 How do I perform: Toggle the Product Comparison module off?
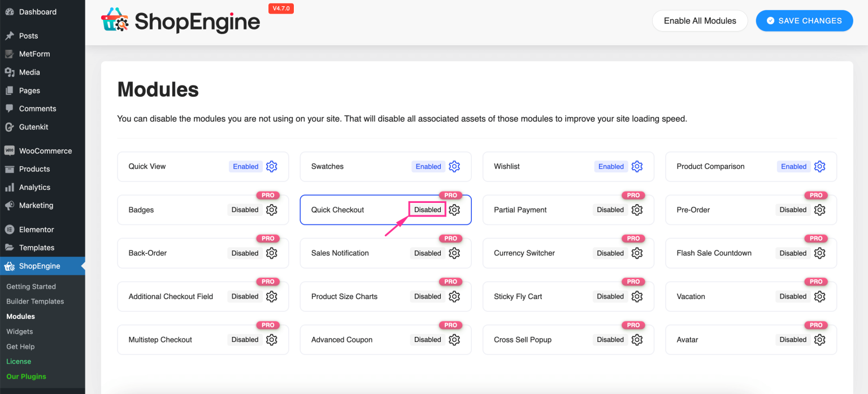click(793, 166)
